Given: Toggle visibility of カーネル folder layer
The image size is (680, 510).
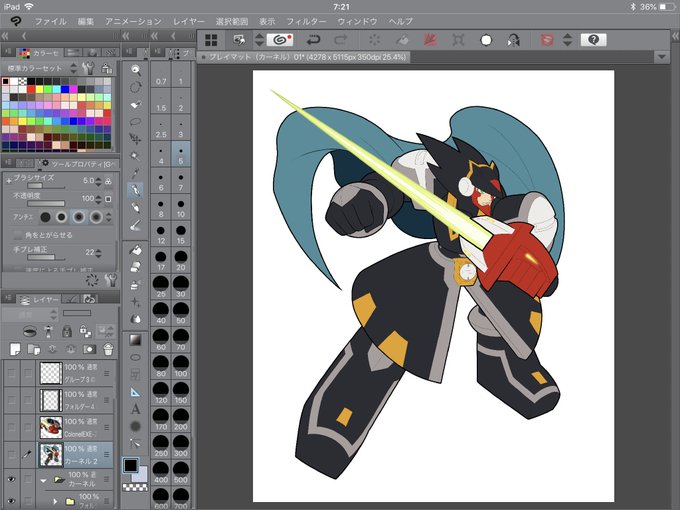Looking at the screenshot, I should 11,479.
